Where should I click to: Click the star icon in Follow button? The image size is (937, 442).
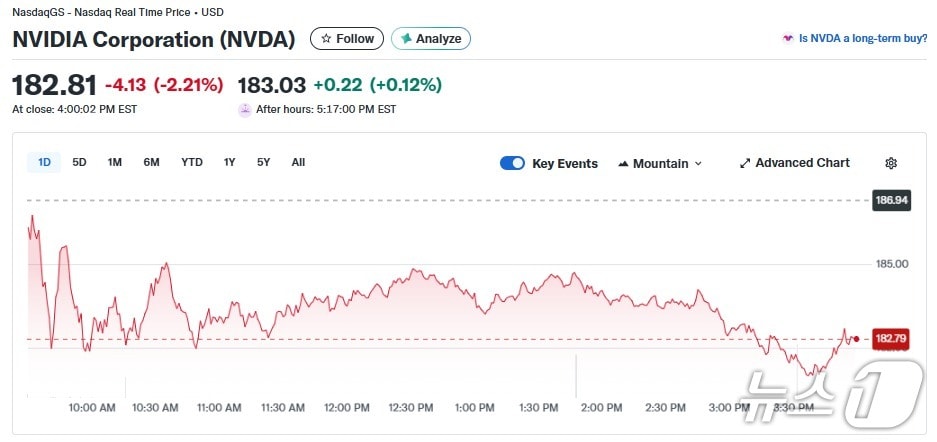pos(326,39)
